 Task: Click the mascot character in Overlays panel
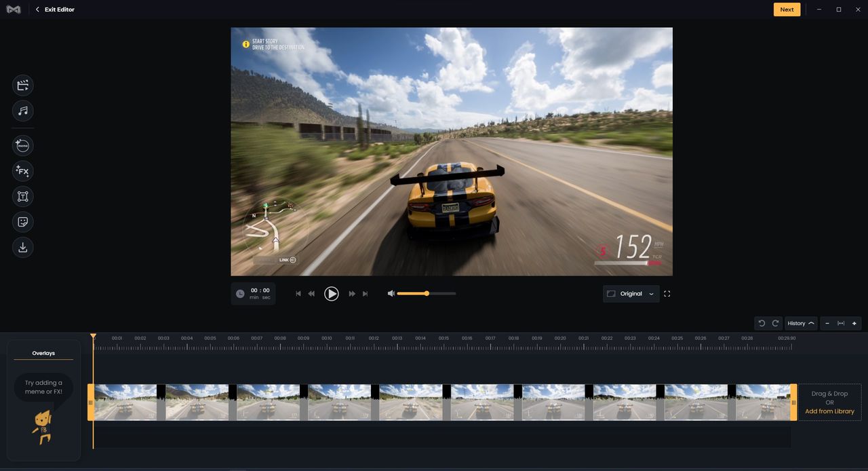click(42, 426)
